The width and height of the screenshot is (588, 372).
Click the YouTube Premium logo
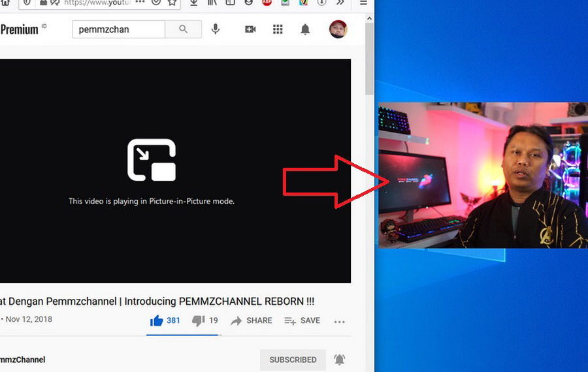(x=20, y=29)
